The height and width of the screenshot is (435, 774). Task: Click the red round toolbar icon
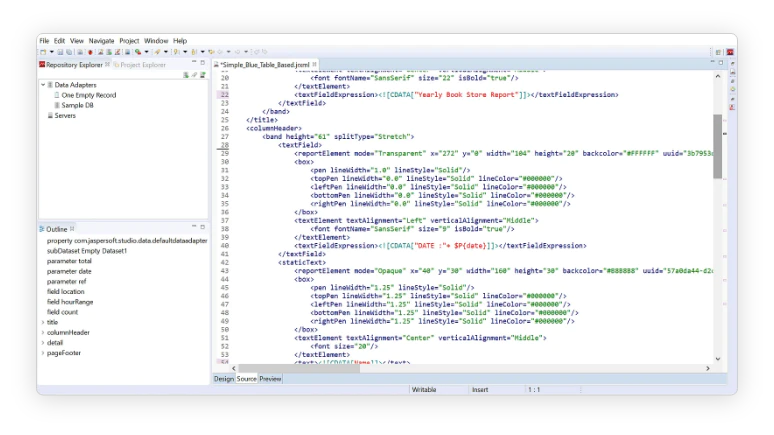(90, 52)
